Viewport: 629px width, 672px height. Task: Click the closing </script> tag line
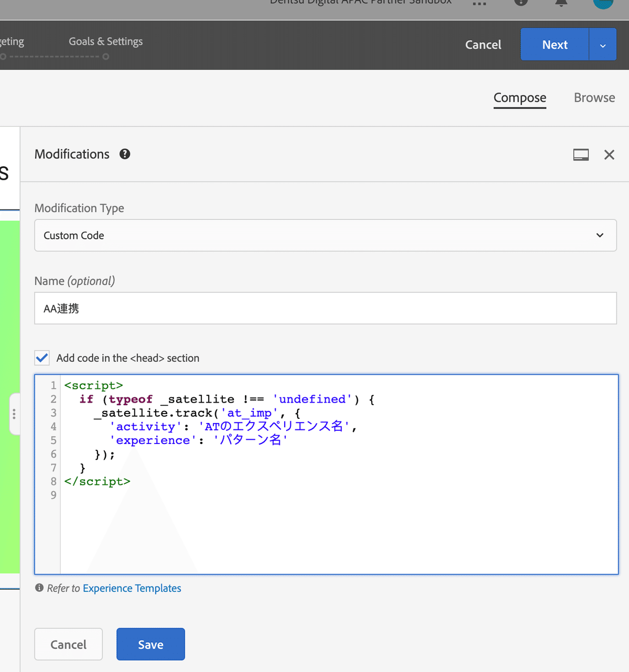click(x=97, y=481)
